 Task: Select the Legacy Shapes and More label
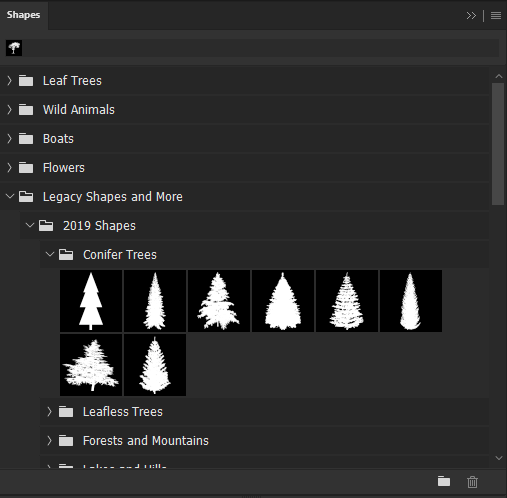113,197
